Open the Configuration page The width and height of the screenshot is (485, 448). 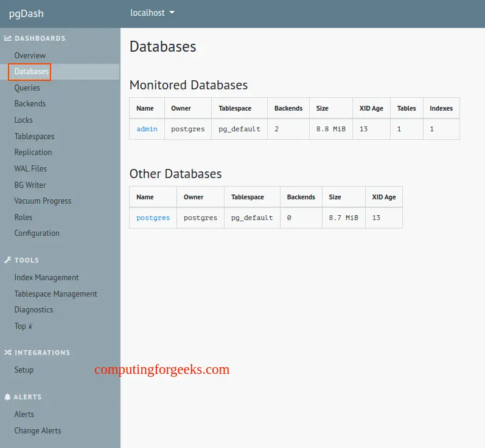37,233
